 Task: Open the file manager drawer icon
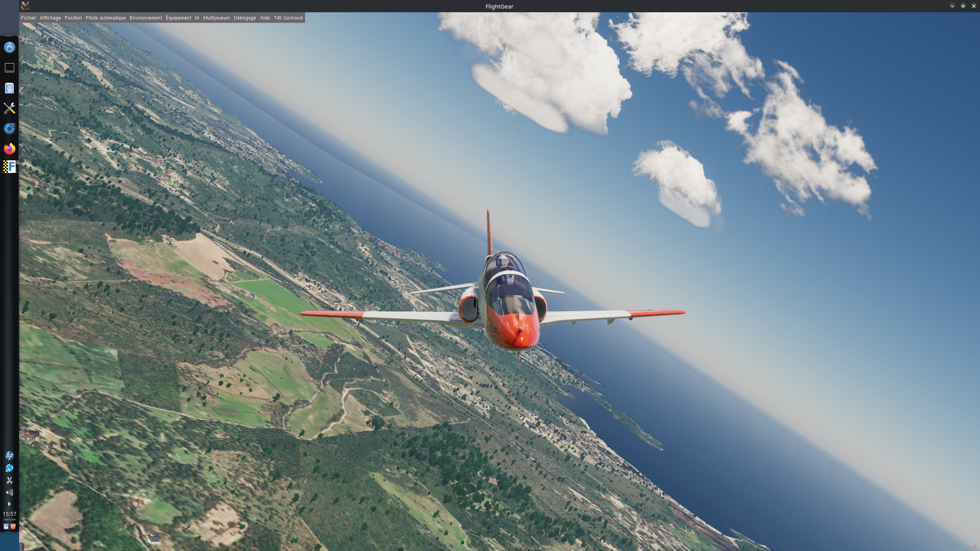(x=9, y=88)
